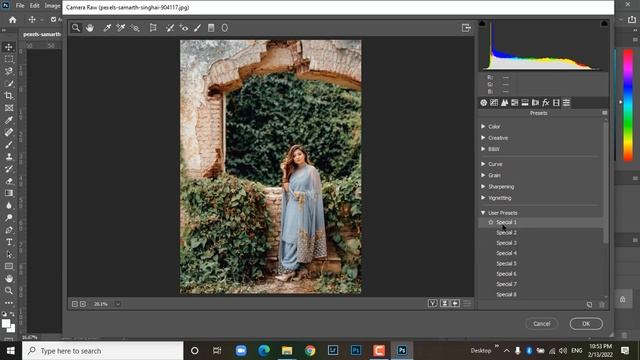
Task: Open the Presets panel flyout menu
Action: pyautogui.click(x=604, y=113)
